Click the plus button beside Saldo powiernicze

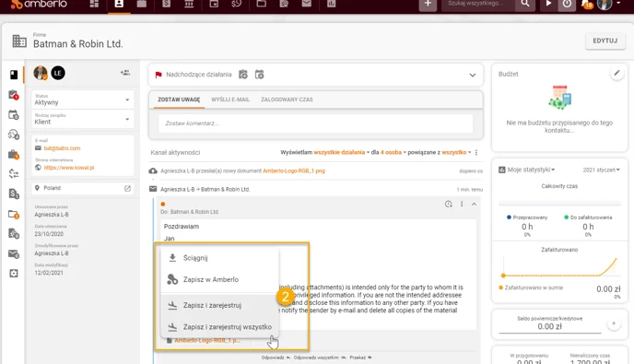click(614, 323)
